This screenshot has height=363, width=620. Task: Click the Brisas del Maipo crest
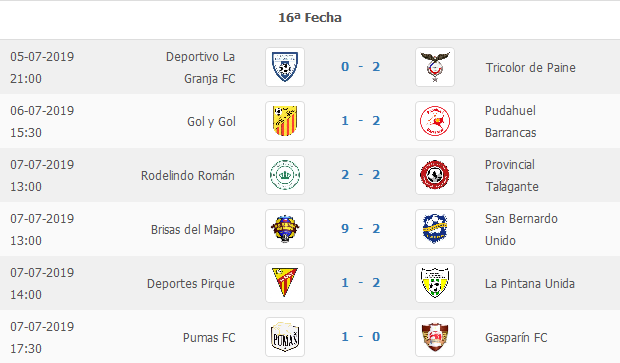[x=285, y=229]
